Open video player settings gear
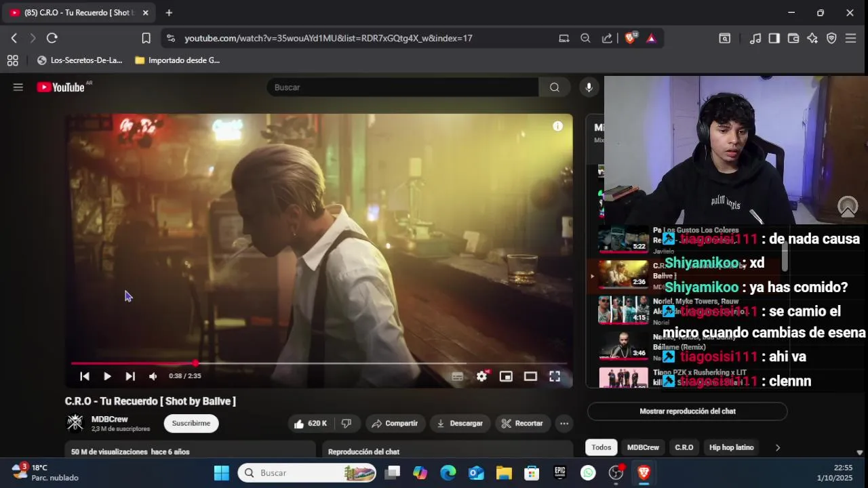This screenshot has width=868, height=488. click(481, 376)
